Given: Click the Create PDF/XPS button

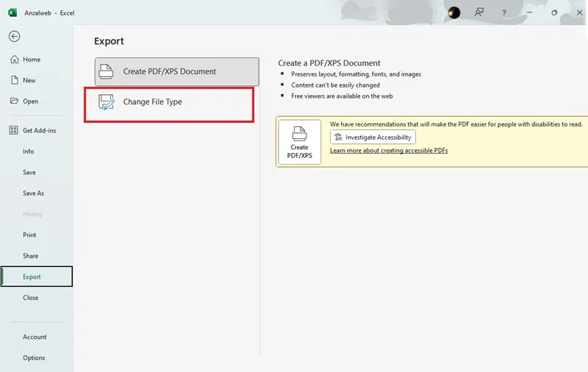Looking at the screenshot, I should (300, 142).
